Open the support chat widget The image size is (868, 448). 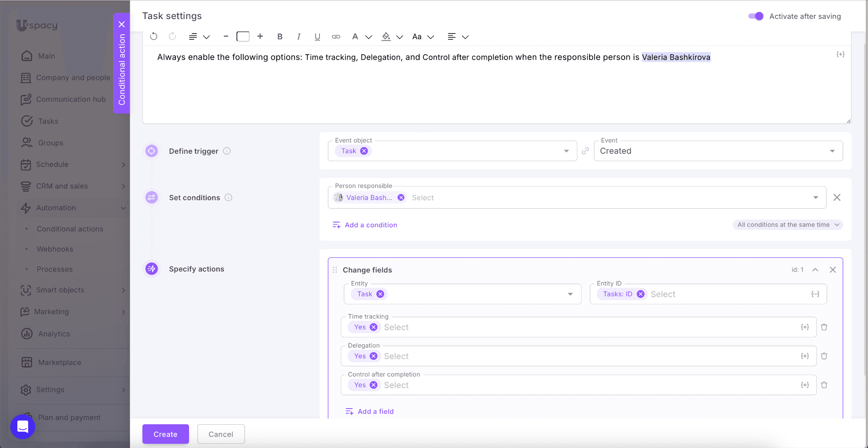[x=22, y=426]
